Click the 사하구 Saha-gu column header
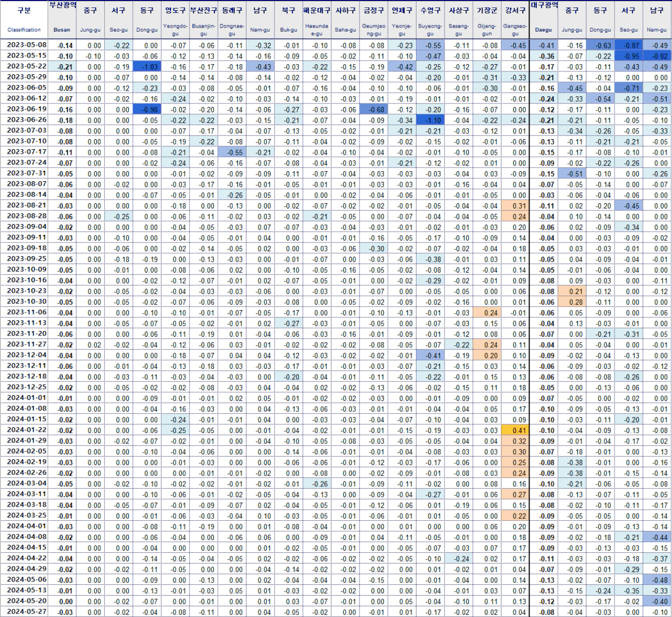 pos(345,20)
